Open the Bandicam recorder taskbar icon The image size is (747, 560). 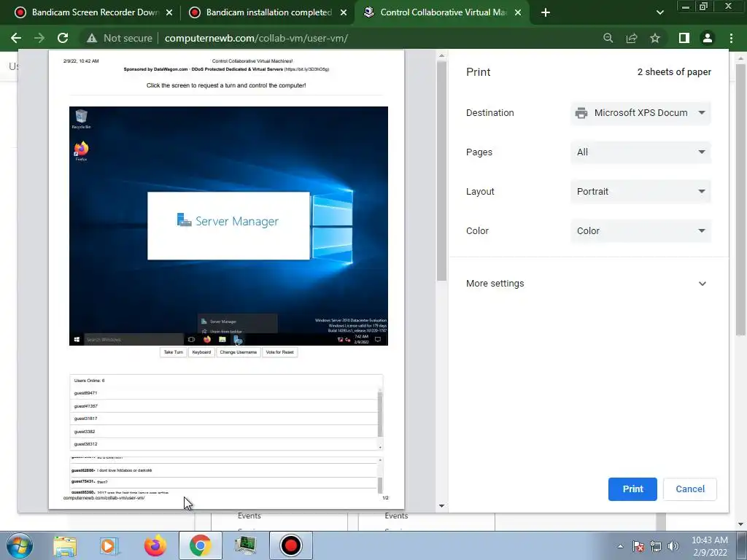[291, 545]
